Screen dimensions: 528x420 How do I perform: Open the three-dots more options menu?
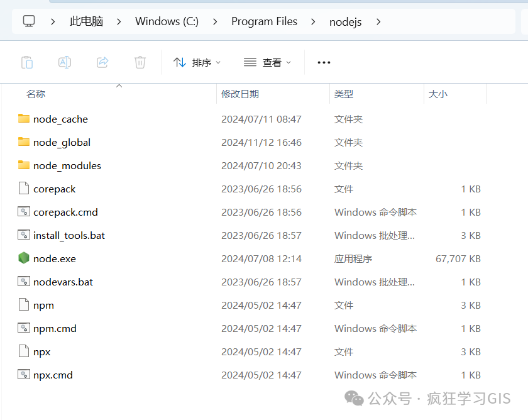click(324, 62)
